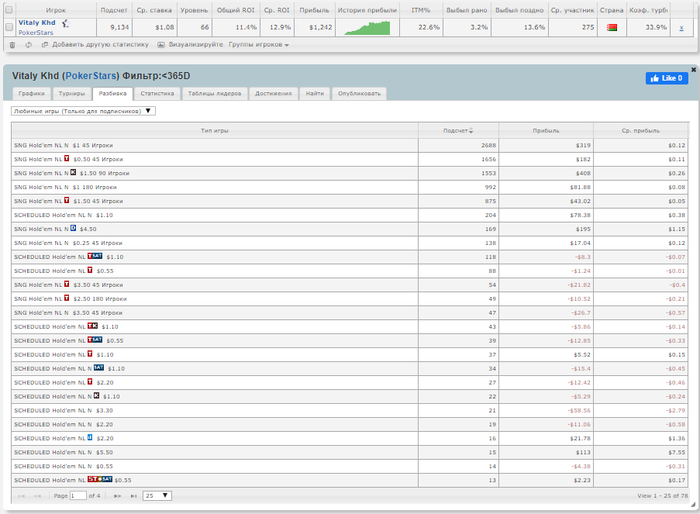Open the Опубликовать tab
The width and height of the screenshot is (700, 514).
tap(359, 94)
